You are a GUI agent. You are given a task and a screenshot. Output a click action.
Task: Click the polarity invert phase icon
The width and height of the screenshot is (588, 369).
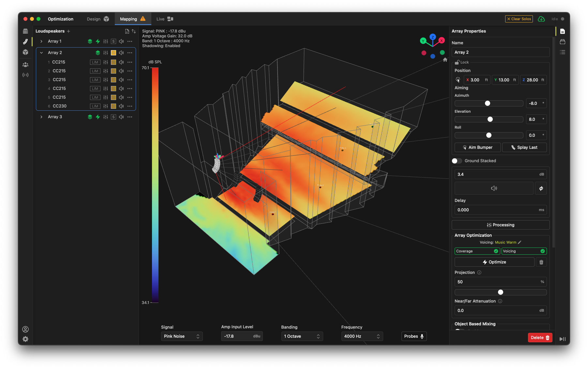pyautogui.click(x=541, y=189)
